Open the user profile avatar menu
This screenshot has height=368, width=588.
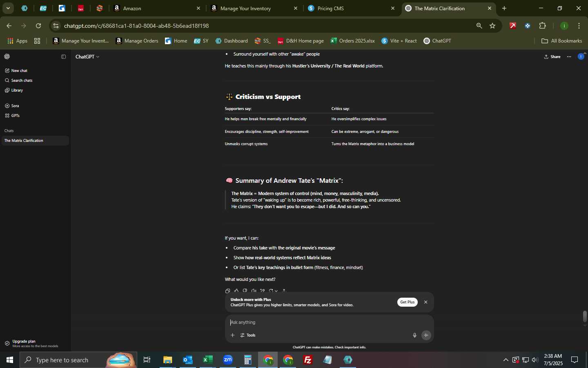(x=581, y=57)
